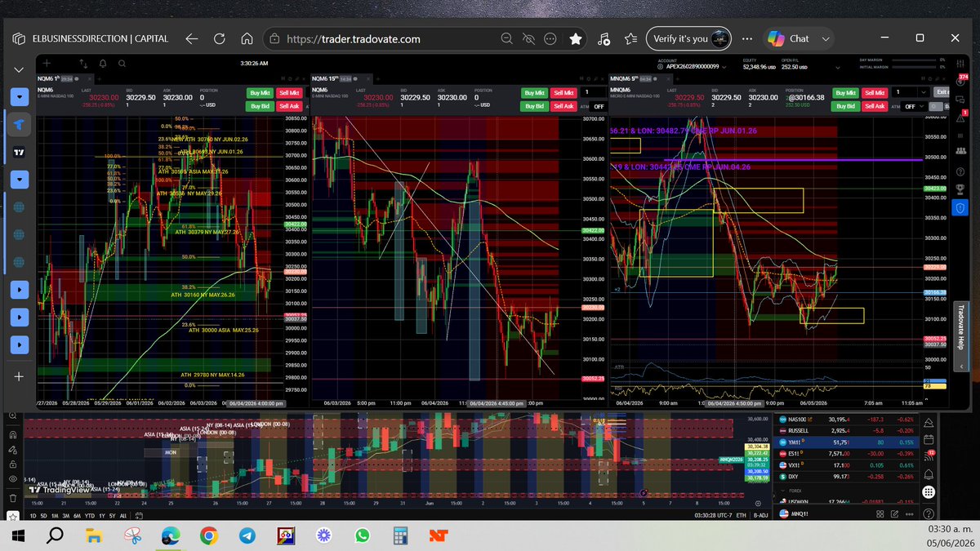This screenshot has width=980, height=551.
Task: Click the favorite star icon in address bar
Action: pyautogui.click(x=576, y=38)
